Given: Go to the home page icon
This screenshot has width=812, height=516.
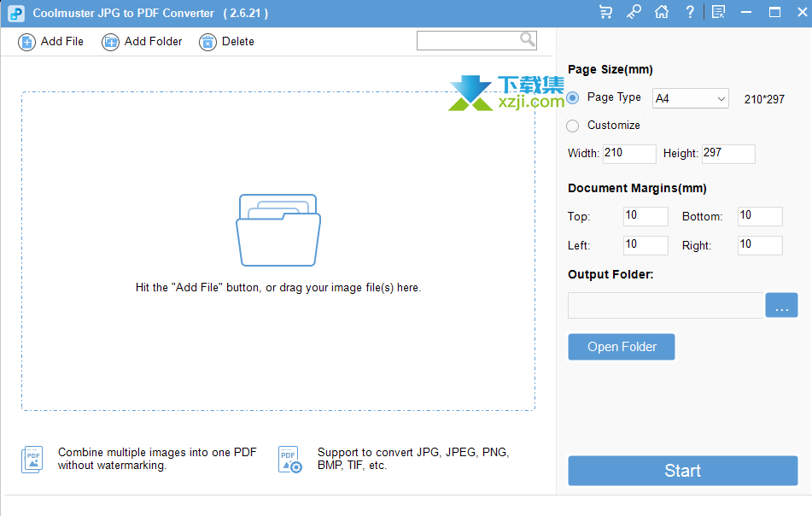Looking at the screenshot, I should point(662,12).
